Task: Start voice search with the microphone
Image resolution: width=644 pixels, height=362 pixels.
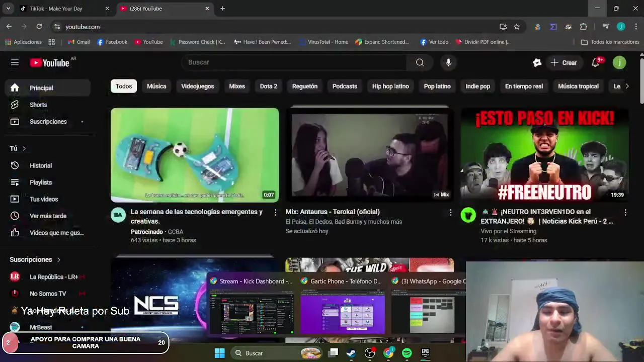Action: click(448, 62)
